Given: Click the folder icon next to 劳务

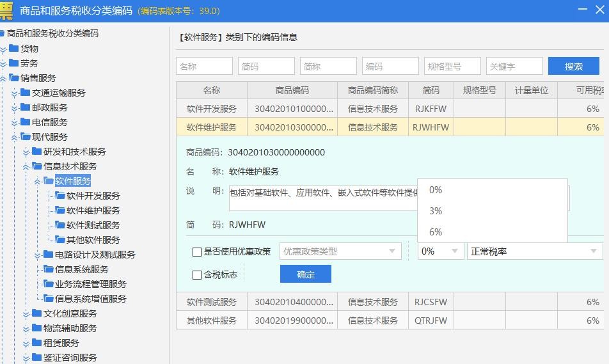Looking at the screenshot, I should (x=14, y=63).
